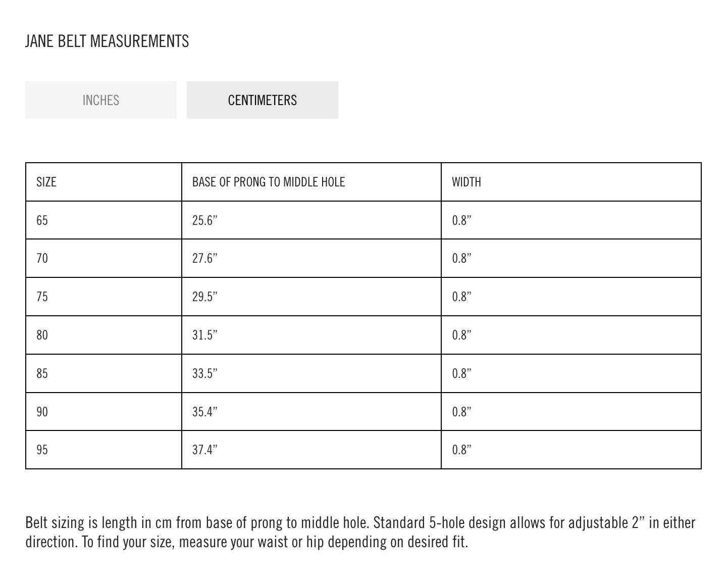Image resolution: width=728 pixels, height=578 pixels.
Task: Select size 95 cell
Action: pos(103,450)
